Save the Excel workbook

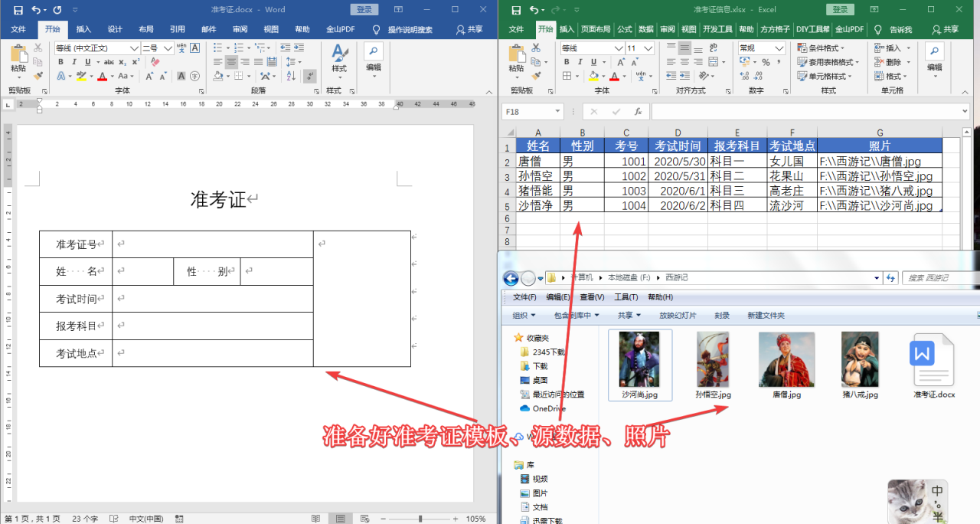(x=516, y=10)
